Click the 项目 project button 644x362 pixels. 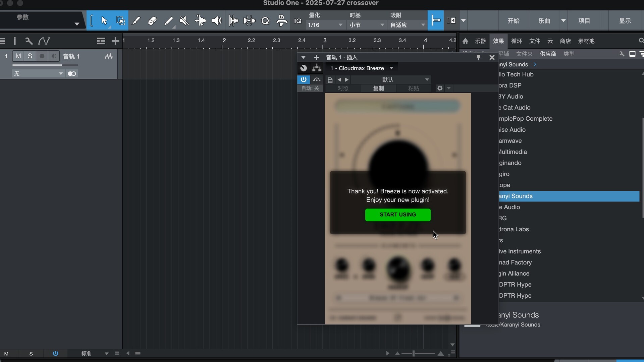(584, 21)
